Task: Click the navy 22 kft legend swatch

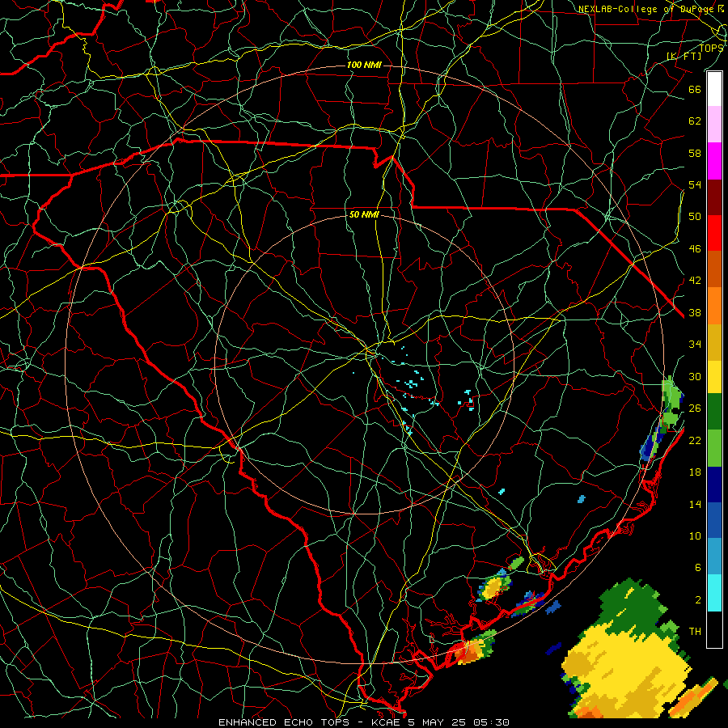Action: pos(714,485)
